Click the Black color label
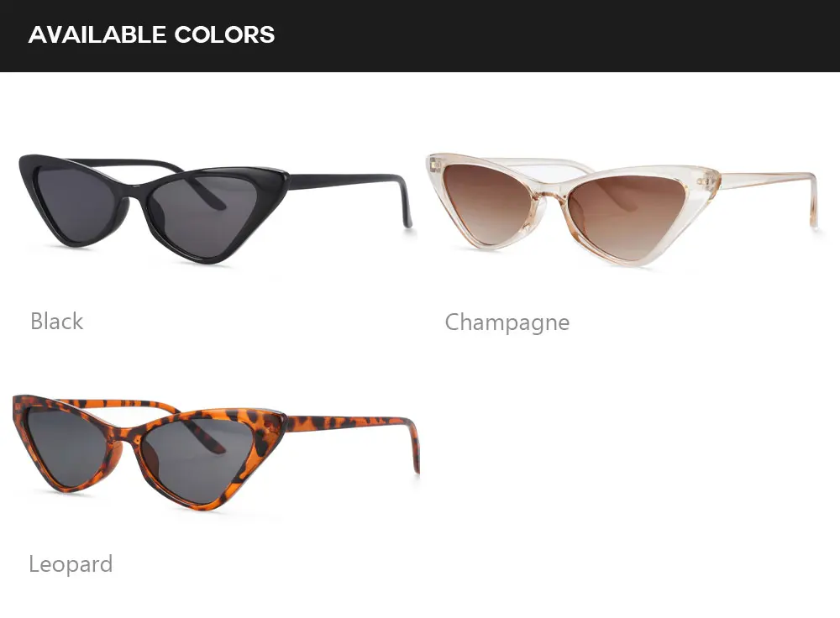Screen dimensions: 840x618 click(57, 322)
